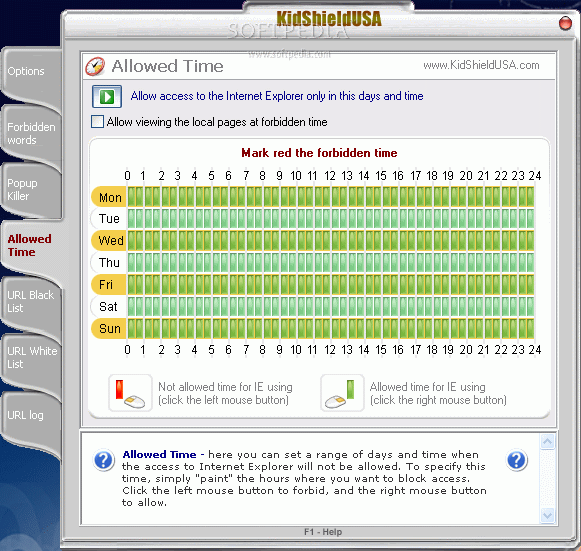
Task: Click the help text scroll up arrow
Action: tap(547, 442)
